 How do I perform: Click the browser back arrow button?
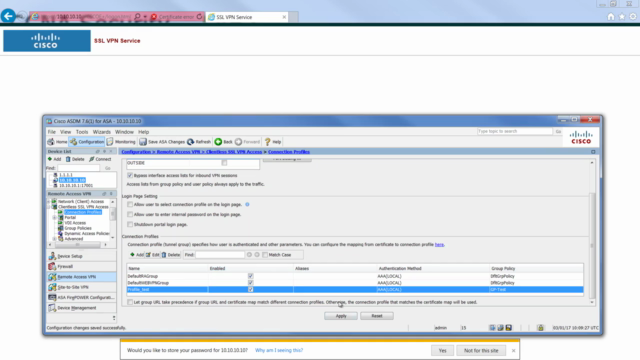click(x=8, y=16)
